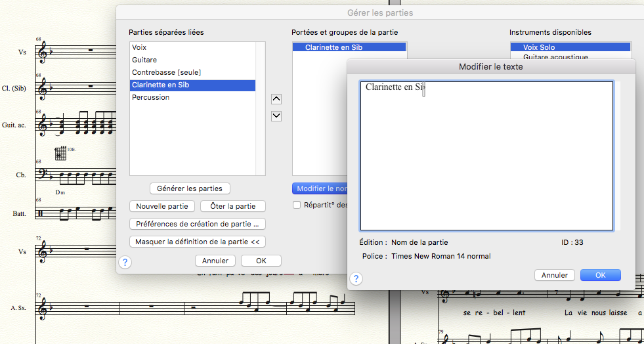Select Clarinette en Sib in staves list
The height and width of the screenshot is (344, 644).
[333, 47]
